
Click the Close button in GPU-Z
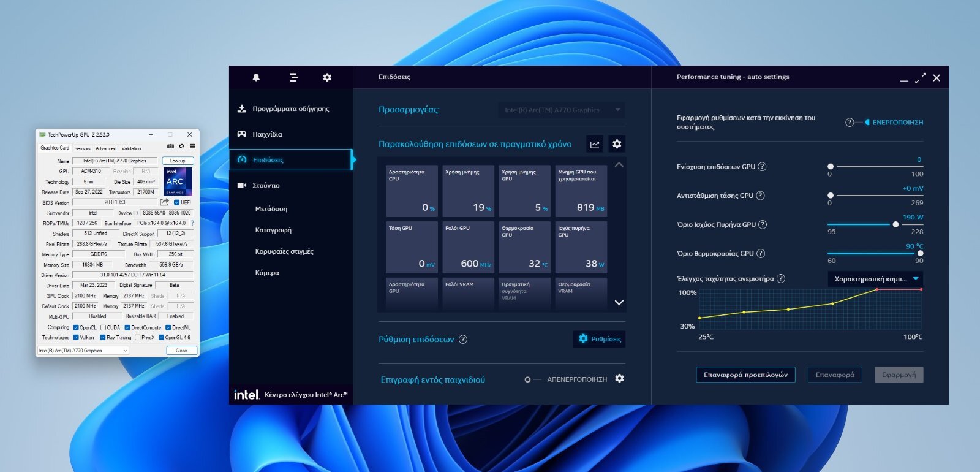tap(181, 351)
